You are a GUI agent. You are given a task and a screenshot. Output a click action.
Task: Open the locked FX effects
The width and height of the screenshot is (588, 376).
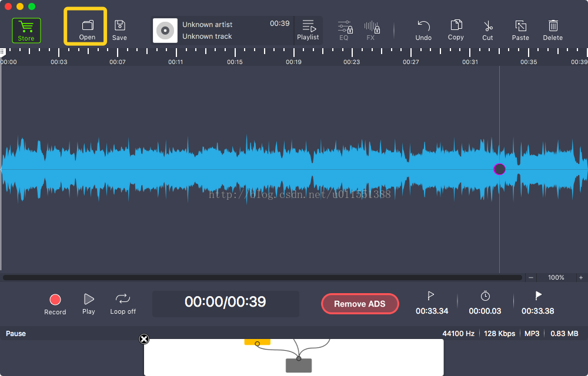[372, 30]
